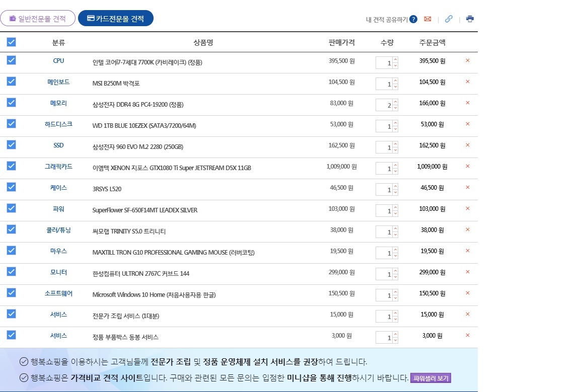Switch to 일반전문몰 견적 tab
The width and height of the screenshot is (580, 392).
pos(38,18)
